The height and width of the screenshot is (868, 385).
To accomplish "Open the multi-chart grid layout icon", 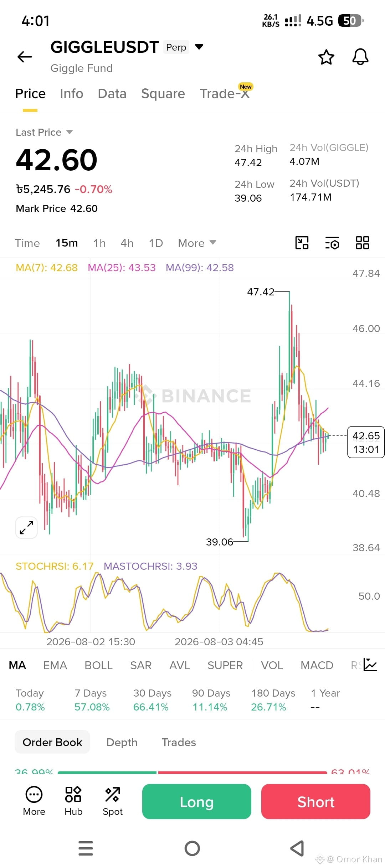I will [363, 243].
